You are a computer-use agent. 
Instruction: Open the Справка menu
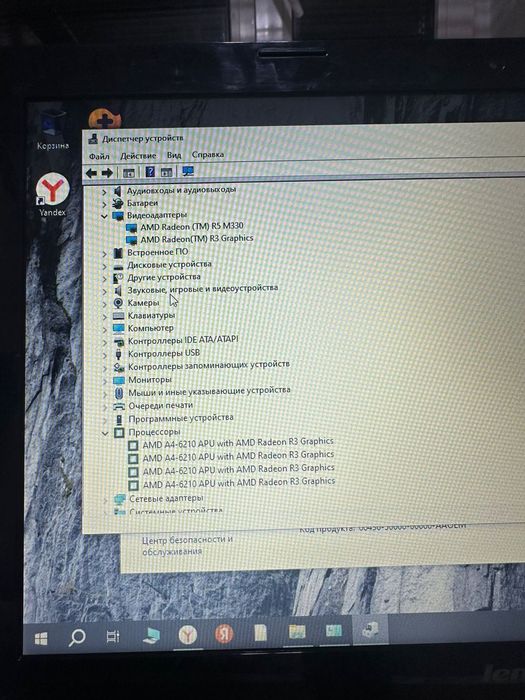pos(208,154)
